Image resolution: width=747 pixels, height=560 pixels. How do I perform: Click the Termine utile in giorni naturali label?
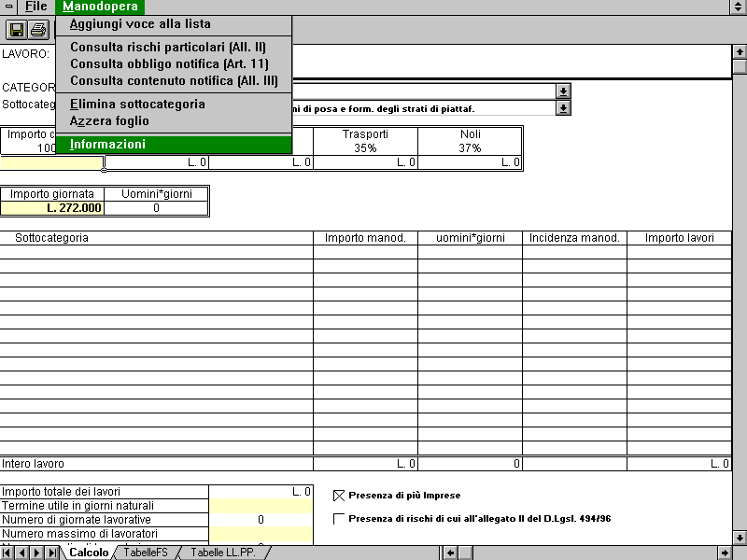pos(78,506)
